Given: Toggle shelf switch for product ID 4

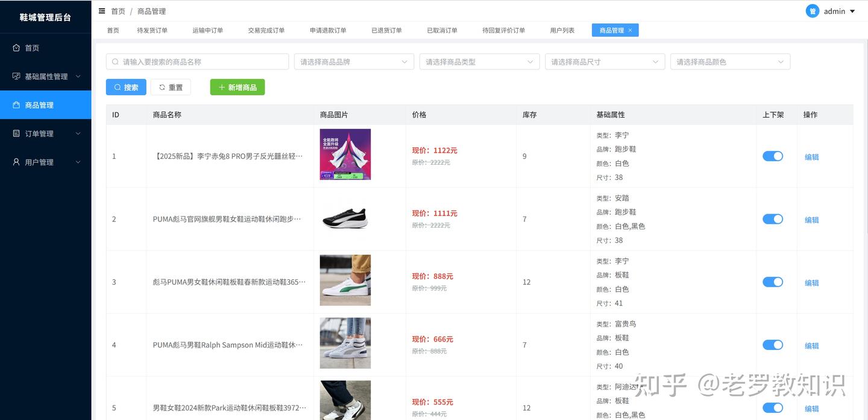Looking at the screenshot, I should pyautogui.click(x=773, y=345).
